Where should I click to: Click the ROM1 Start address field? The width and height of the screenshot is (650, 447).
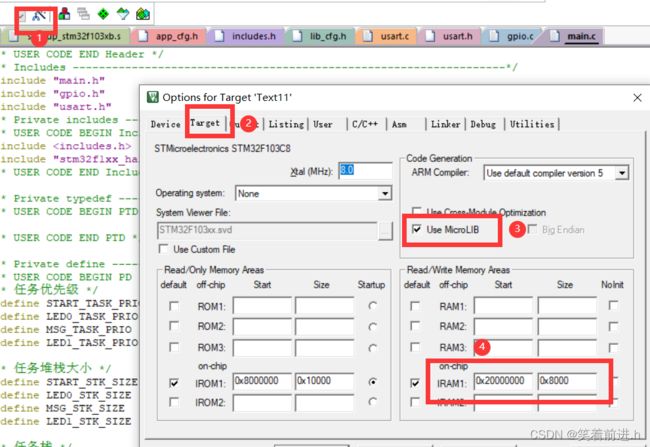pyautogui.click(x=262, y=306)
